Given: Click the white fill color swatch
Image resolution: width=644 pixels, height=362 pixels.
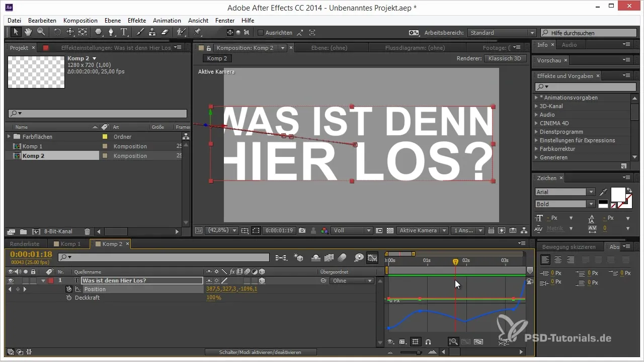Looking at the screenshot, I should click(618, 194).
